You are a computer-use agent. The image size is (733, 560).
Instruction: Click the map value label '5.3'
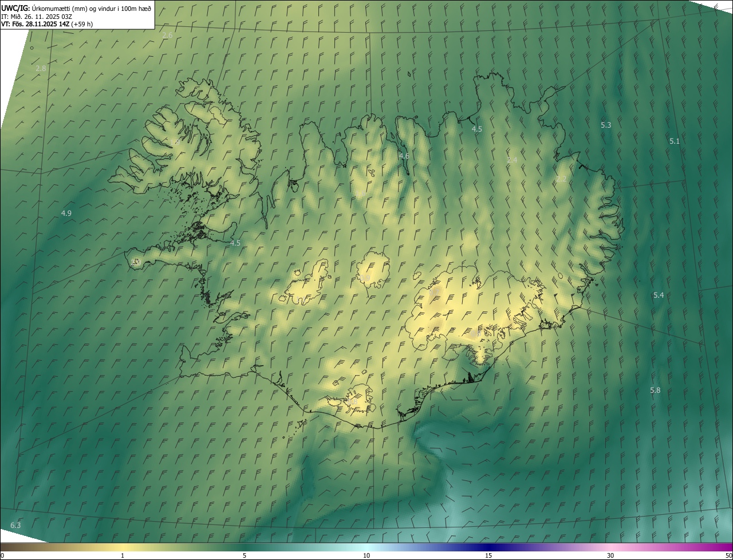pyautogui.click(x=606, y=125)
